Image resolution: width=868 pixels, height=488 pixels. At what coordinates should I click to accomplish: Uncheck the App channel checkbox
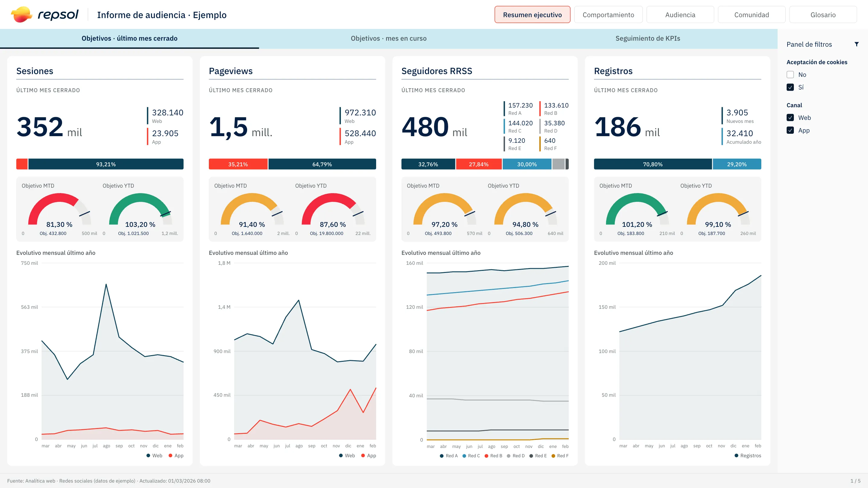coord(790,130)
